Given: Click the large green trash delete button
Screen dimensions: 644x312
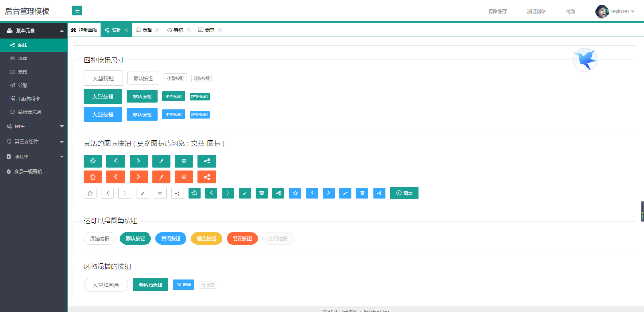Looking at the screenshot, I should point(184,161).
